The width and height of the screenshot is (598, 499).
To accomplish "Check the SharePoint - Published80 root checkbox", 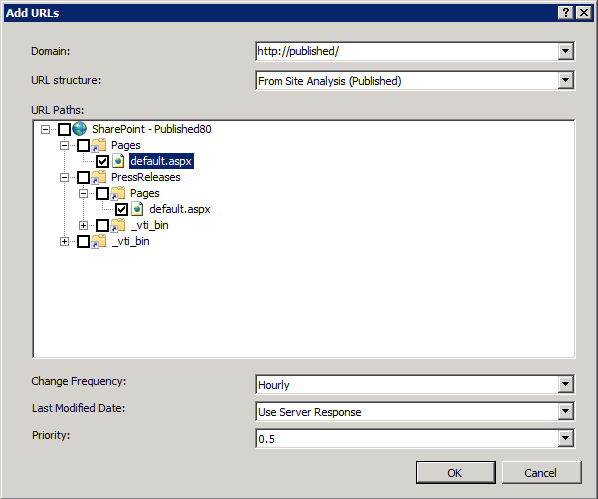I will [x=64, y=129].
